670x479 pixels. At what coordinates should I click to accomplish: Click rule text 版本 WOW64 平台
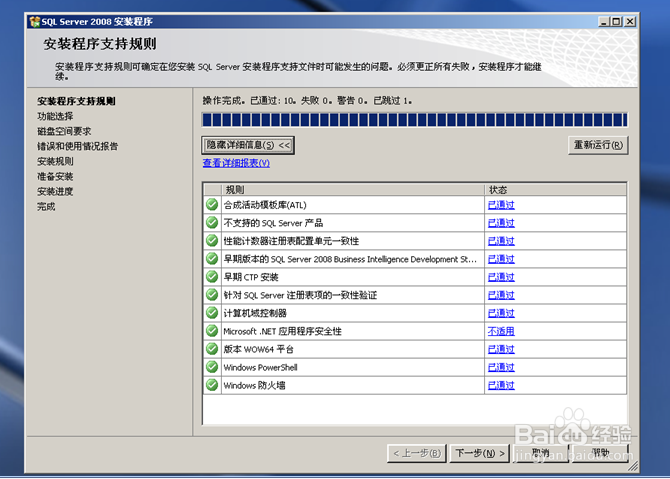(259, 350)
